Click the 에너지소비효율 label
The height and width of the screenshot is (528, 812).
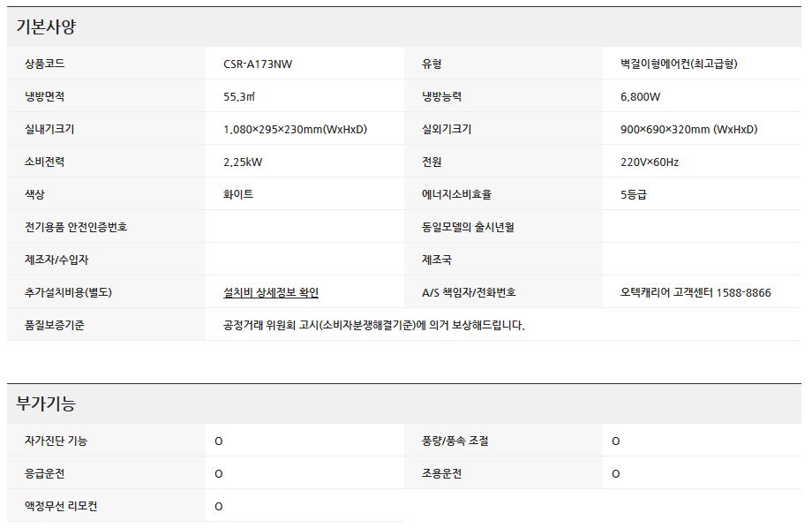457,194
